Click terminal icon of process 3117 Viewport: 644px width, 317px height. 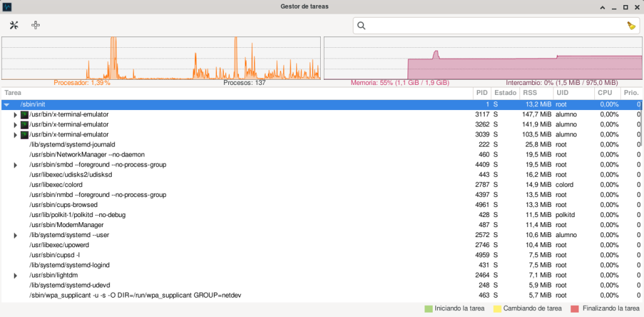[25, 114]
